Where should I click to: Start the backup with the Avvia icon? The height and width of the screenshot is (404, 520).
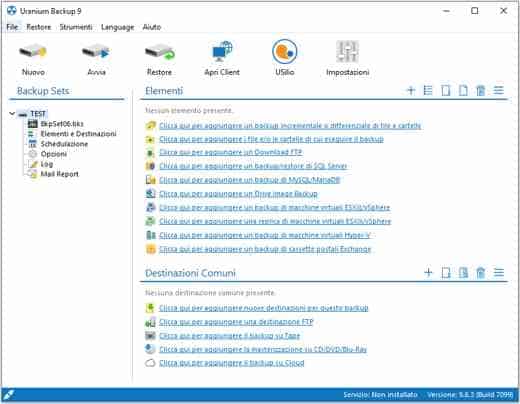[96, 53]
